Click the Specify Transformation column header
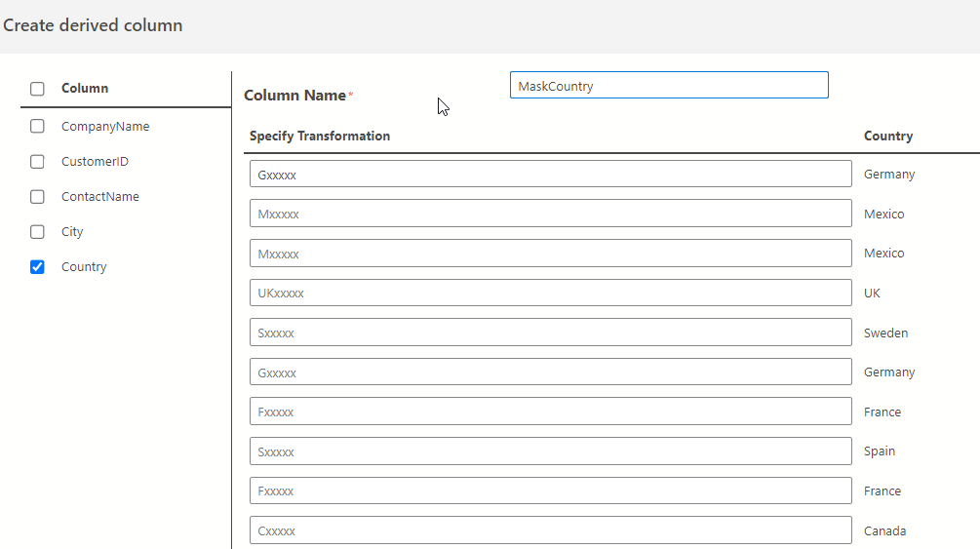The height and width of the screenshot is (549, 980). tap(319, 137)
